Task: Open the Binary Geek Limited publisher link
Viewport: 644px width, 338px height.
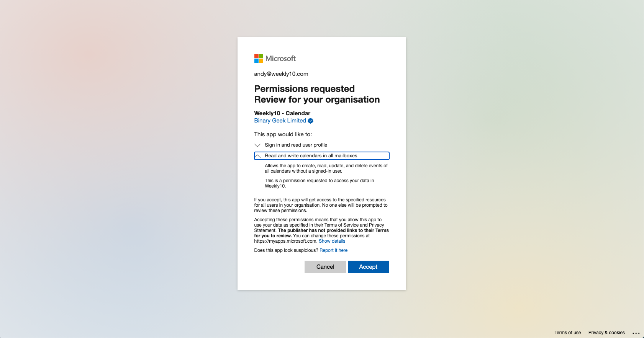Action: coord(280,121)
